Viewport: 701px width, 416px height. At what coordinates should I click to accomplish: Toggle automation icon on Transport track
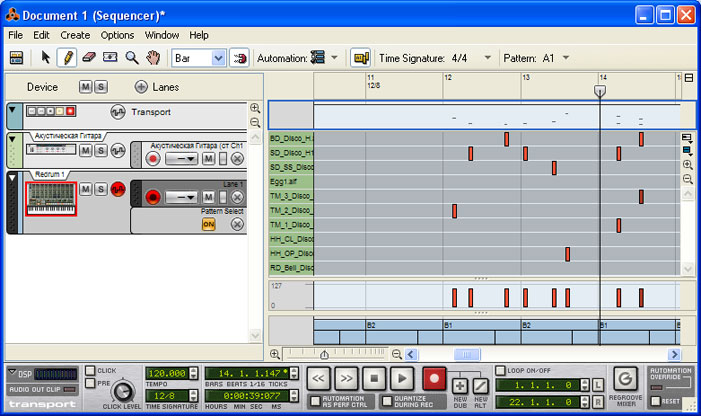[118, 112]
